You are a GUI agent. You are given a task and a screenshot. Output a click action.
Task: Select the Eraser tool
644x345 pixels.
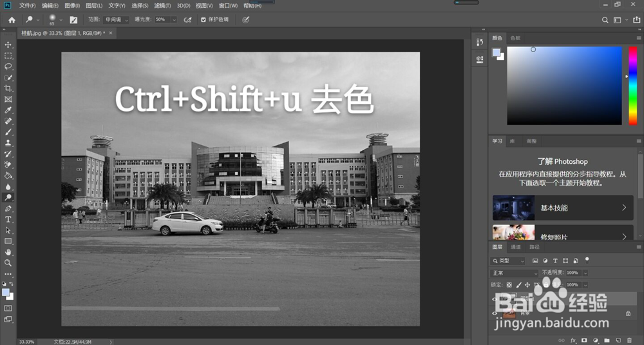click(x=8, y=165)
